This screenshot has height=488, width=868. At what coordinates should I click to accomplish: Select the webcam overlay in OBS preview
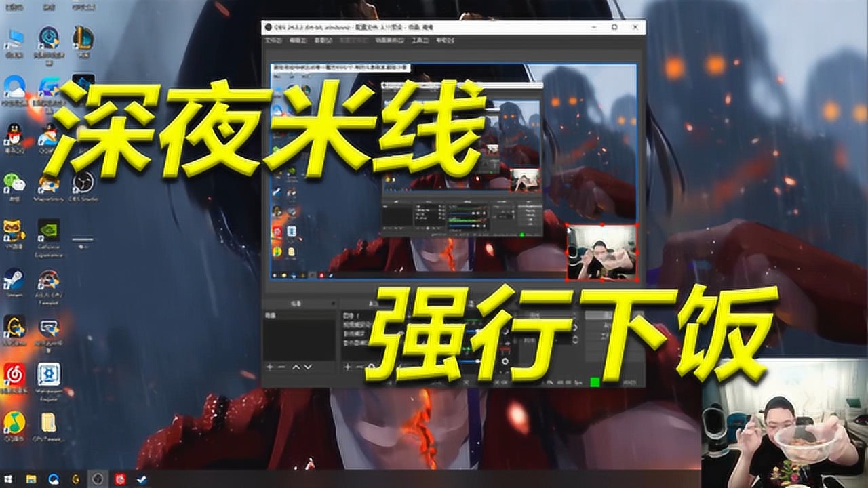click(601, 252)
